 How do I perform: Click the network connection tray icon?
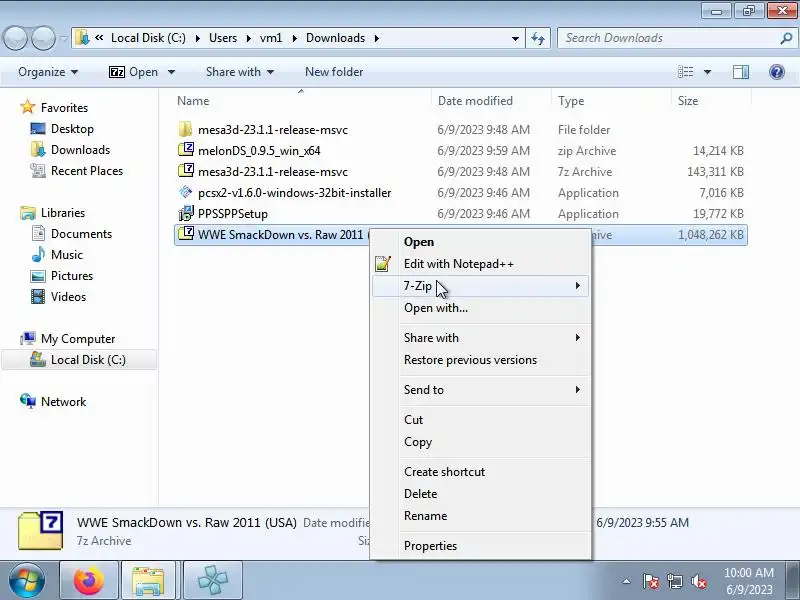[674, 582]
